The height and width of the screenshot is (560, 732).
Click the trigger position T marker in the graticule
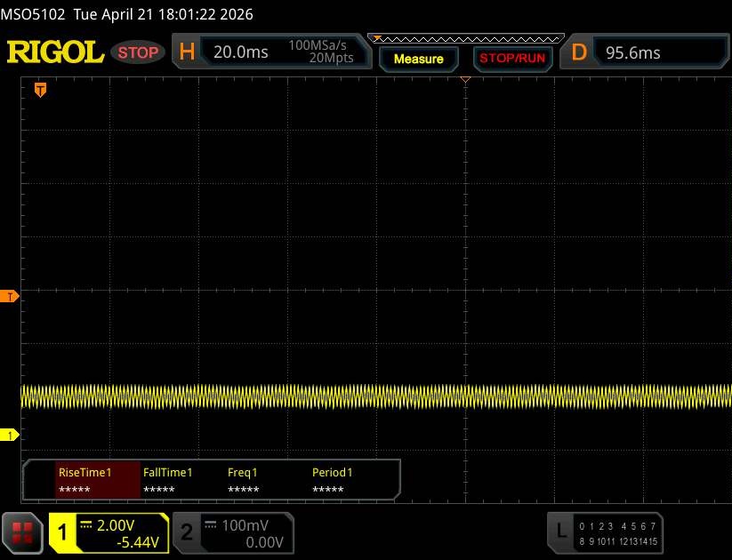[41, 90]
